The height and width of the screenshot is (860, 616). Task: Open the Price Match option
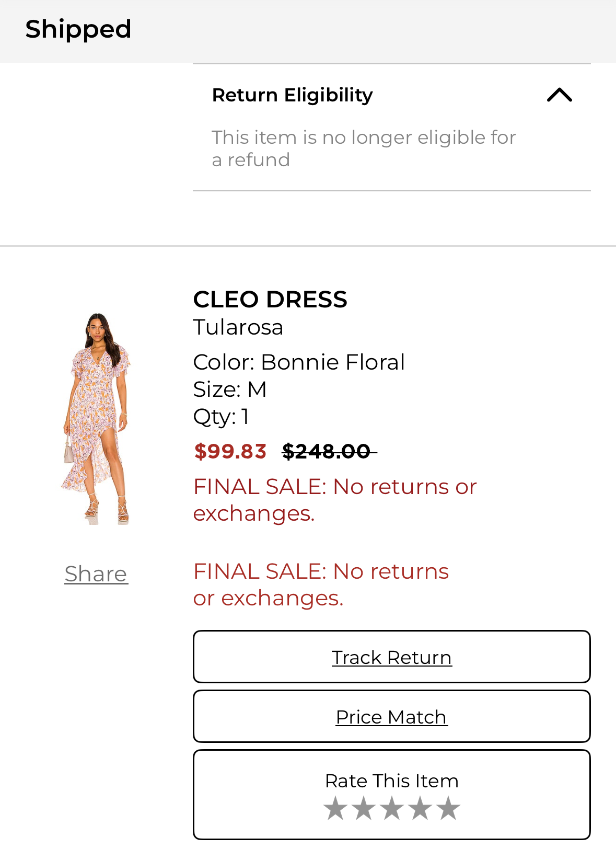click(x=391, y=717)
